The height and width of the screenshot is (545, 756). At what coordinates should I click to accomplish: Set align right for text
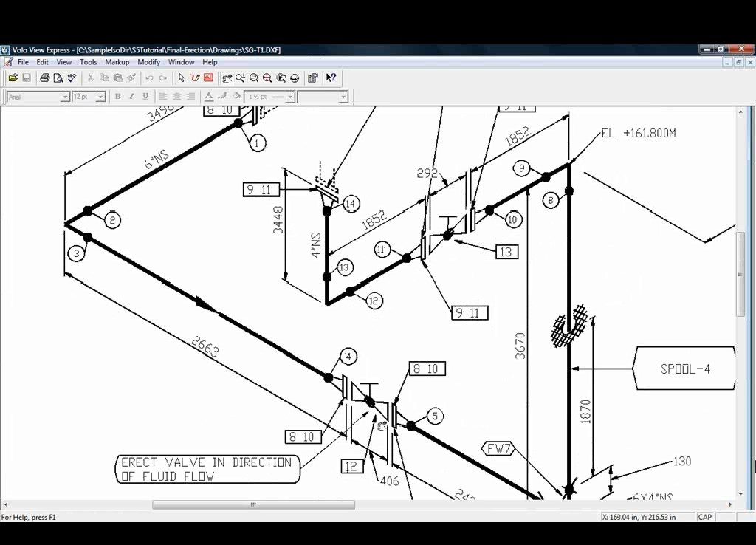click(191, 97)
